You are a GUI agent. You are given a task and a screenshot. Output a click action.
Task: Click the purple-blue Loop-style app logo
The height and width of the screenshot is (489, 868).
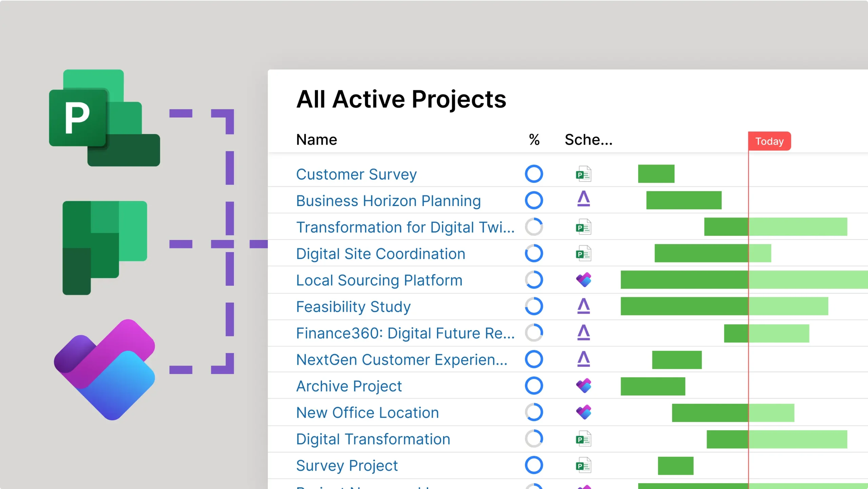point(105,369)
